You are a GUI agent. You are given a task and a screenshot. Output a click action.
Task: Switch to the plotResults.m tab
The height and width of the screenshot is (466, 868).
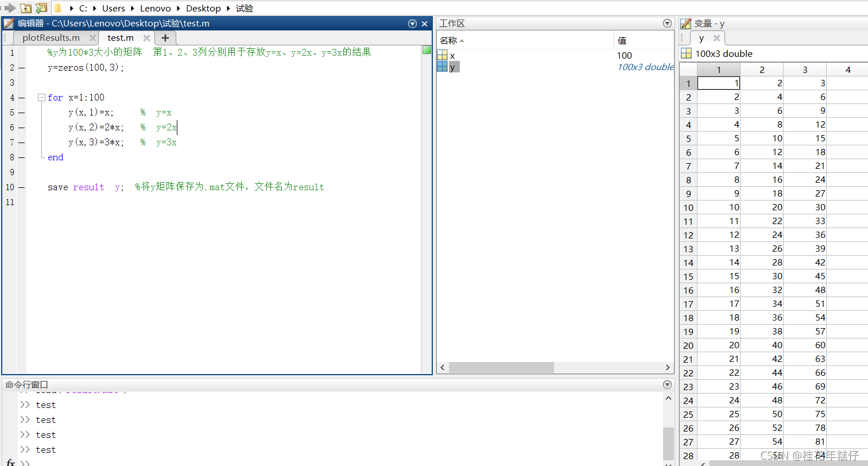click(x=51, y=38)
